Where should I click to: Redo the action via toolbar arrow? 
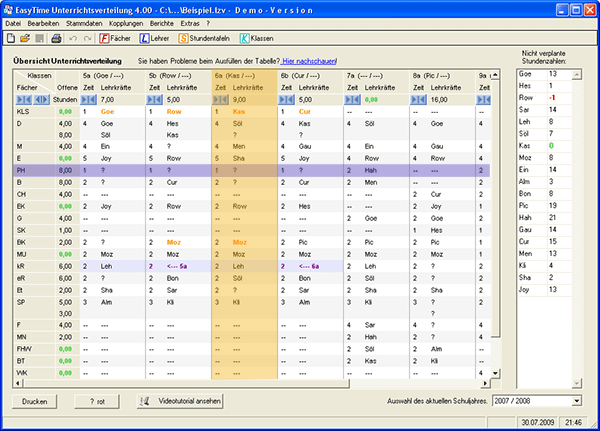click(x=88, y=38)
